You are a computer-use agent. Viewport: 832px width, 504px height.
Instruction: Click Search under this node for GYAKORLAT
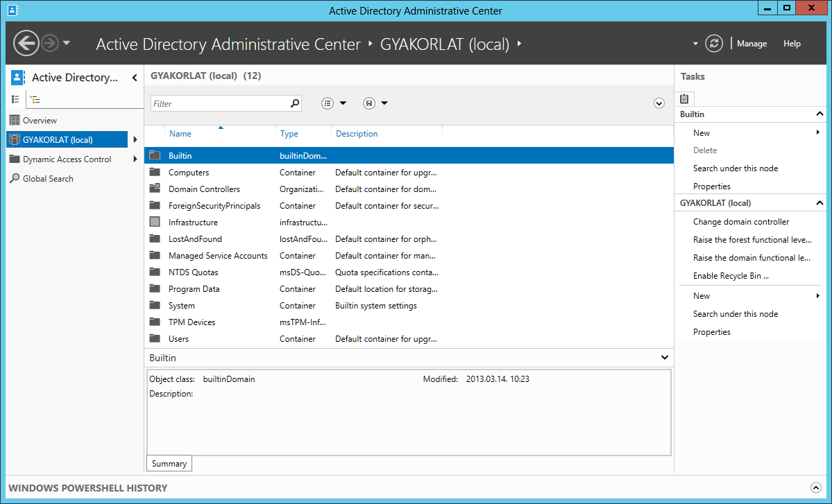[736, 314]
